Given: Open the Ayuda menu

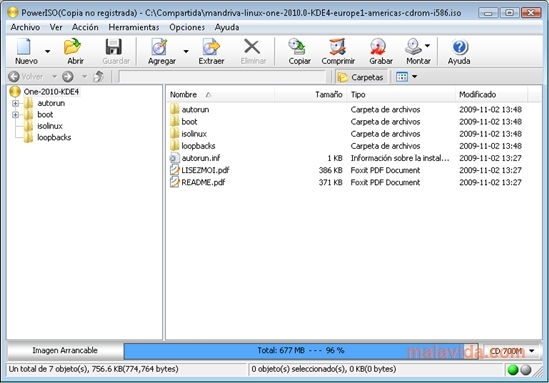Looking at the screenshot, I should (227, 27).
